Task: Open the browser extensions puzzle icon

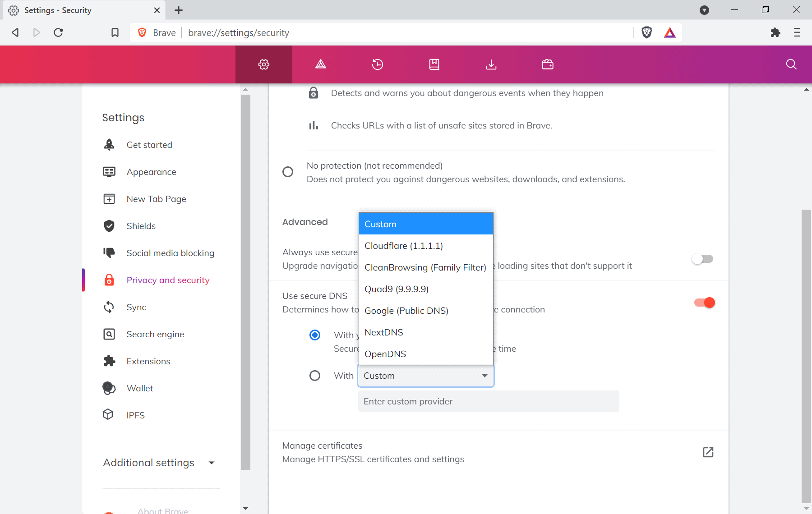Action: [x=775, y=32]
